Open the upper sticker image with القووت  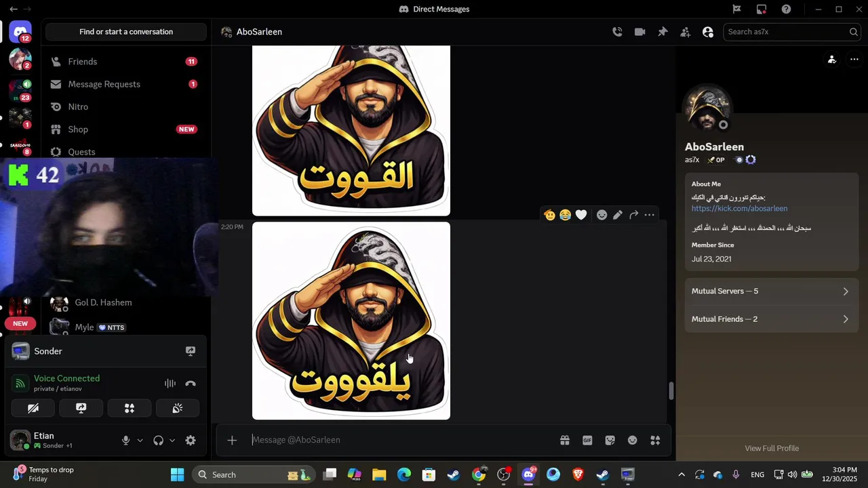click(x=351, y=130)
